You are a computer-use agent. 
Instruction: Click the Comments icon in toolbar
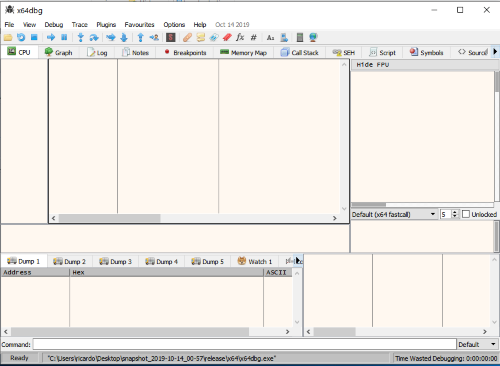coord(201,37)
